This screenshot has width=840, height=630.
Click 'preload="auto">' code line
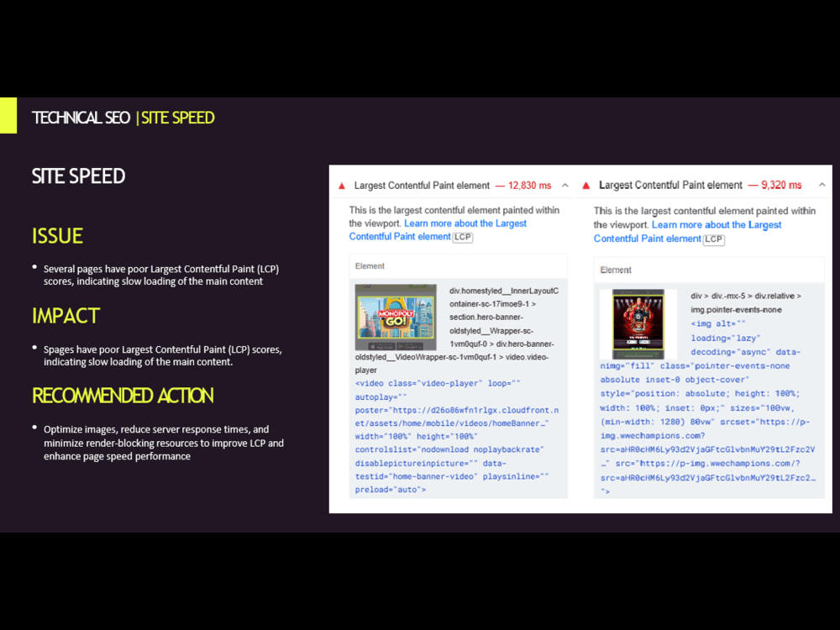point(391,490)
